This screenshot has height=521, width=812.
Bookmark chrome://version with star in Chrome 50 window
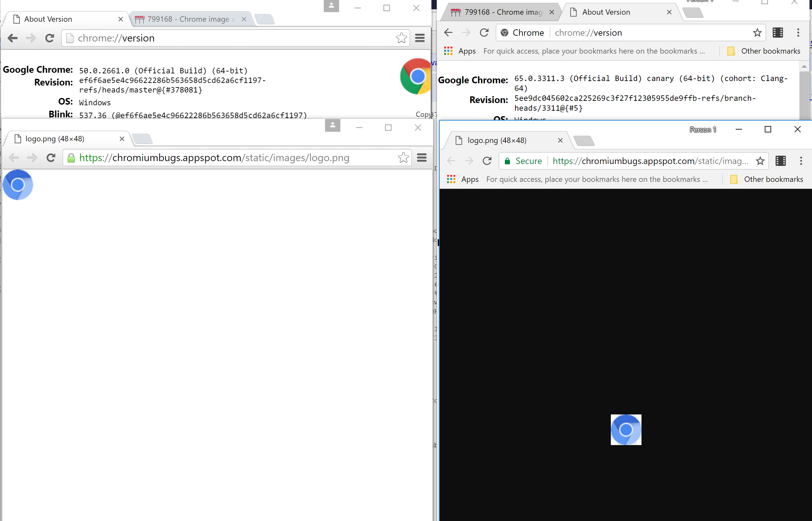click(401, 38)
